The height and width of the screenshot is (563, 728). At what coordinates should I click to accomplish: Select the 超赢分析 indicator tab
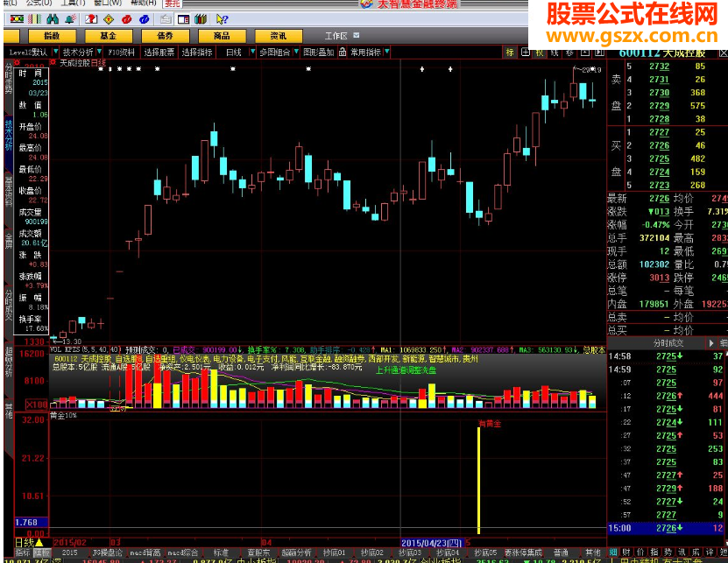(296, 552)
